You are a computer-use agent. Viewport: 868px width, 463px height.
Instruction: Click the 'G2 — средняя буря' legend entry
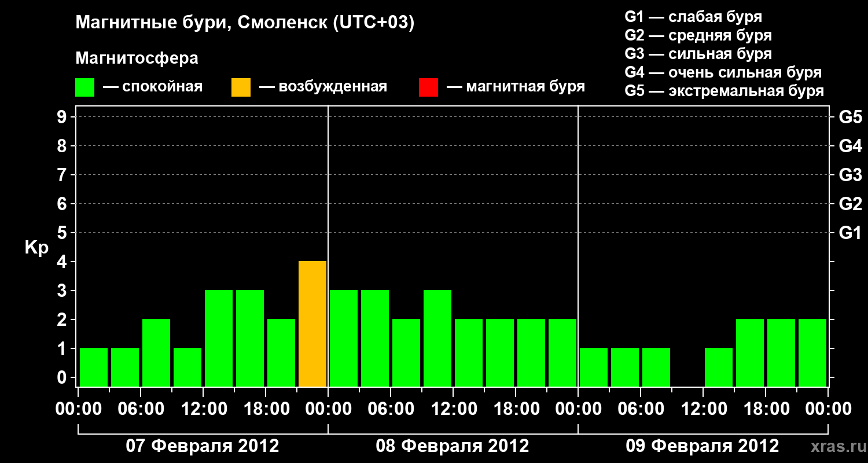(x=698, y=35)
